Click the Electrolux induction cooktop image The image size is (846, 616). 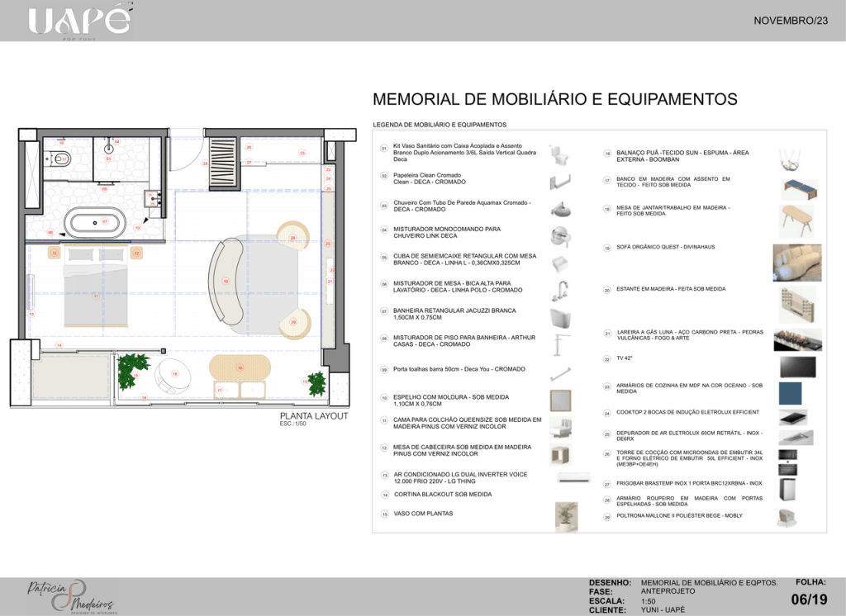tap(793, 417)
